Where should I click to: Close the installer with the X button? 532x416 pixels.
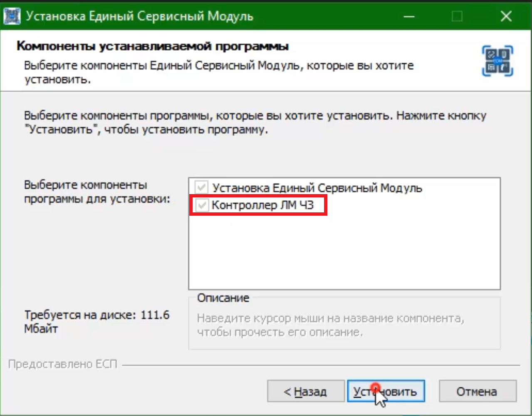(506, 17)
